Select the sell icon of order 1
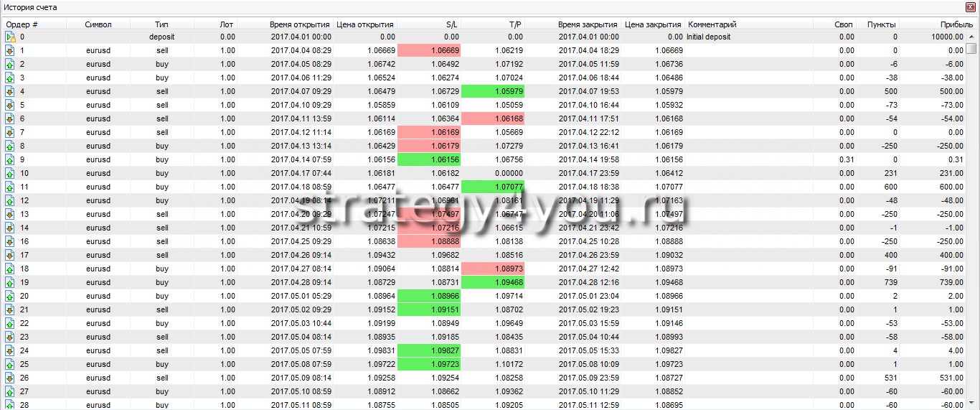980x410 pixels. coord(10,50)
